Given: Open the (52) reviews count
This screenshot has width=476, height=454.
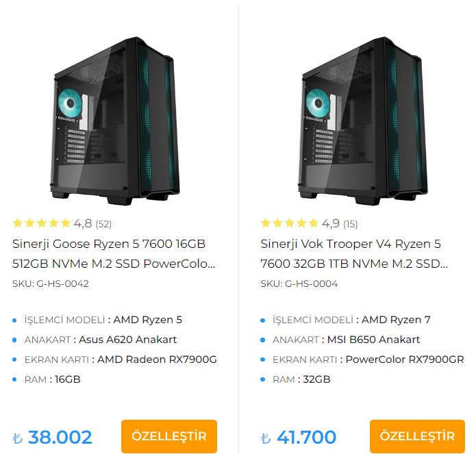Looking at the screenshot, I should click(x=103, y=224).
